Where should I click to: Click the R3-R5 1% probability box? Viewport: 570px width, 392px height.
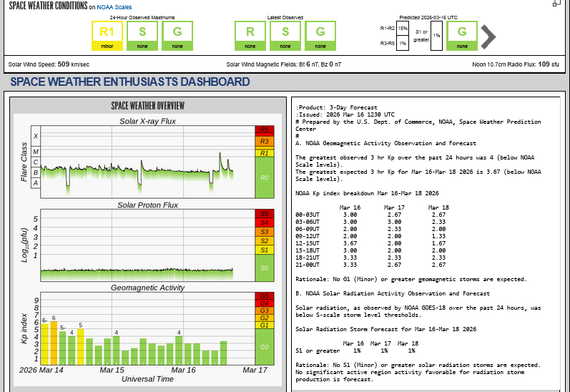403,43
